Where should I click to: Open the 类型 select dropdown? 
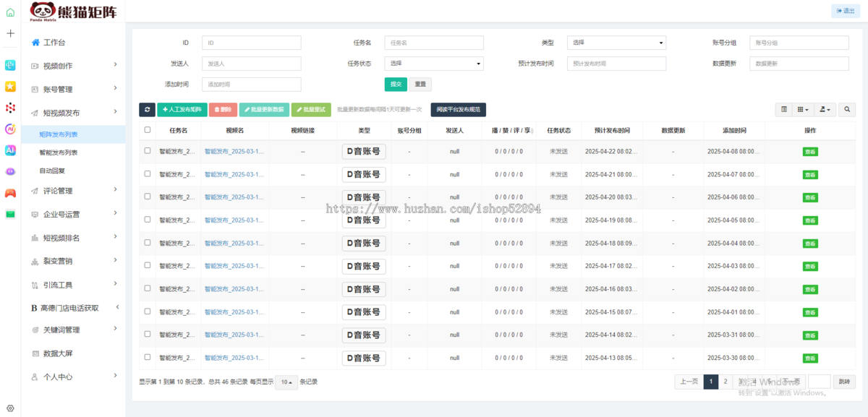coord(616,43)
